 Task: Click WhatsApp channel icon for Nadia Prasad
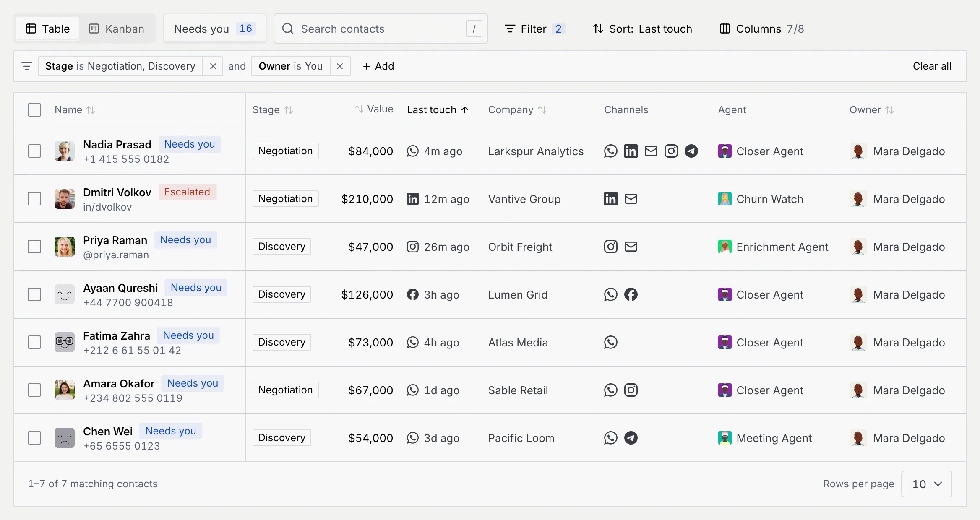[x=610, y=151]
